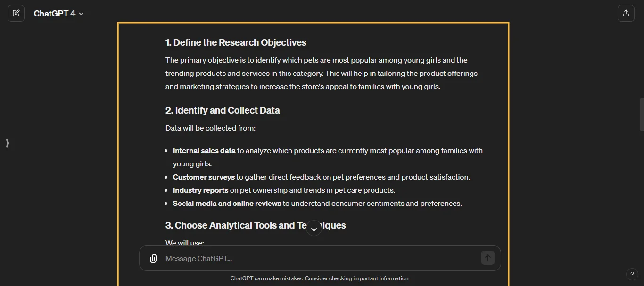Click the scrollbar on the right edge
The image size is (644, 286).
point(642,113)
